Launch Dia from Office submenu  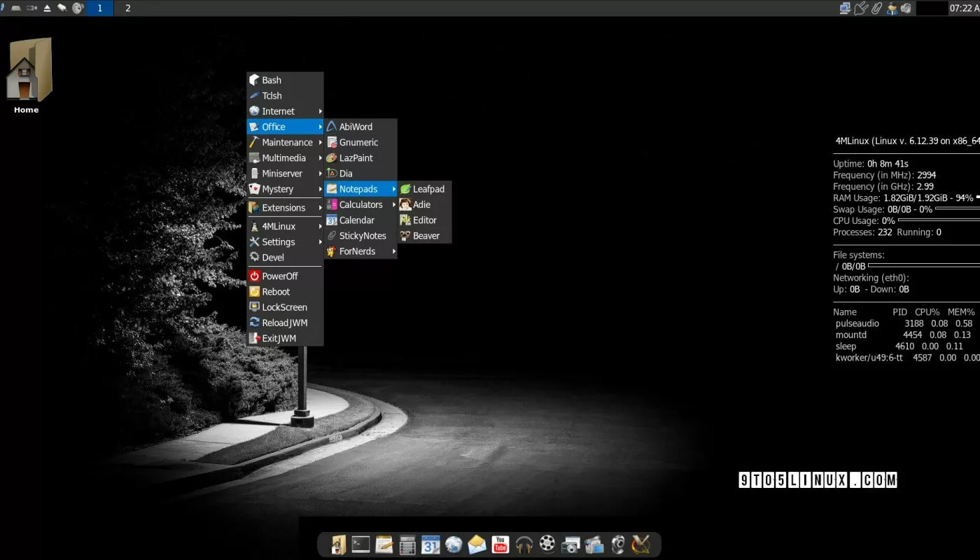(360, 174)
